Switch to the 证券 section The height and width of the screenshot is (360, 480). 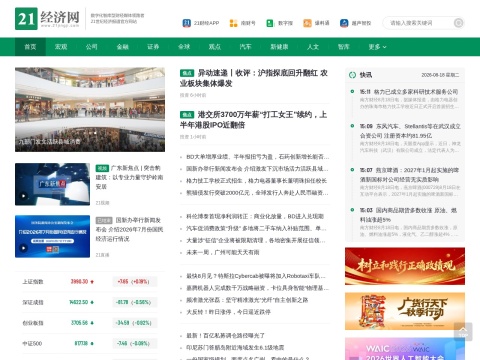click(x=153, y=47)
